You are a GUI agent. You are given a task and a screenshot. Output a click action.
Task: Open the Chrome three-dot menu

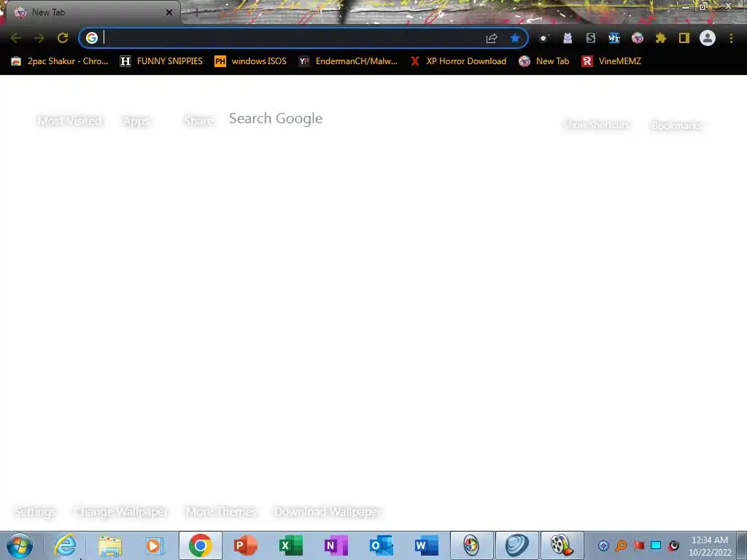(731, 38)
